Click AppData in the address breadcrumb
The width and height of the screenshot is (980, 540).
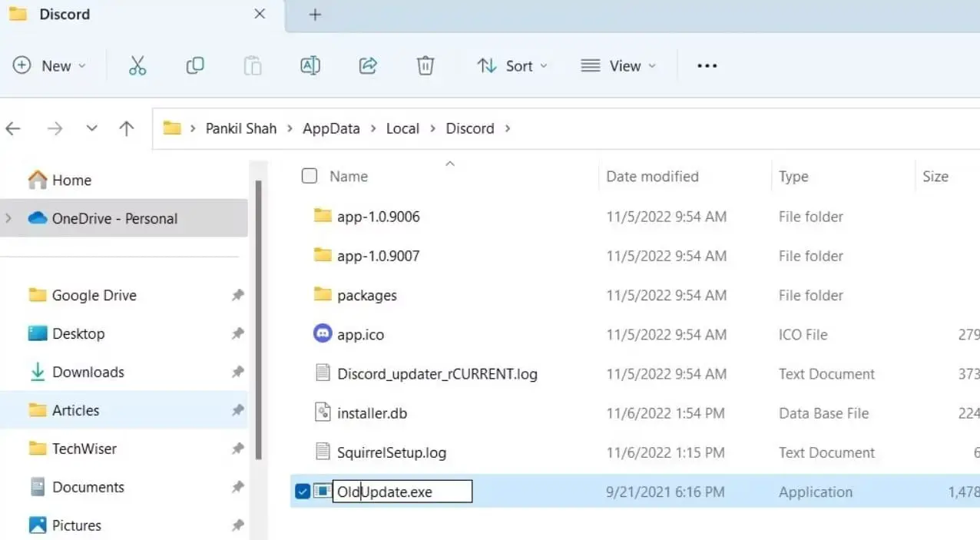(x=331, y=128)
